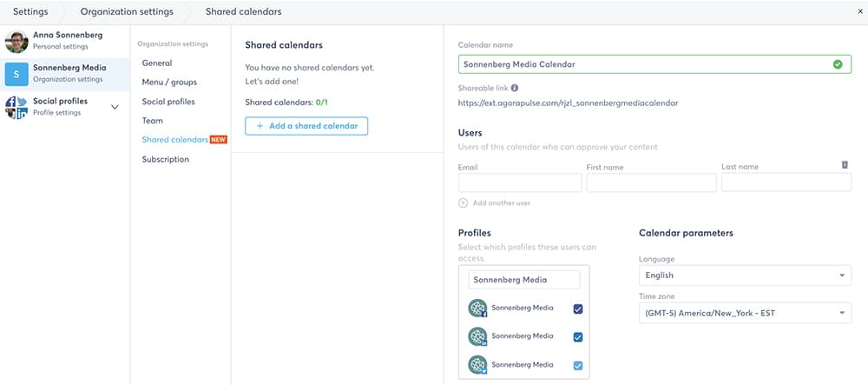The height and width of the screenshot is (385, 868).
Task: Select Sonnenberg Media Organization settings
Action: [65, 74]
